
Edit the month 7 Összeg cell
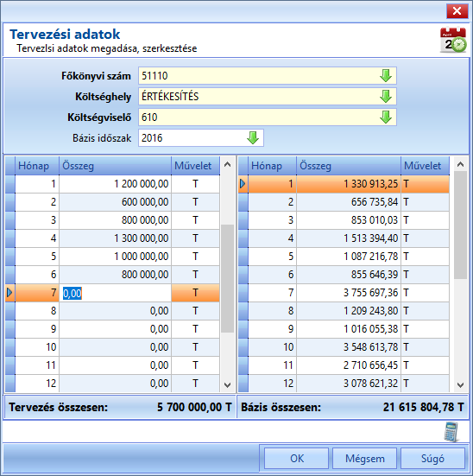pos(116,293)
